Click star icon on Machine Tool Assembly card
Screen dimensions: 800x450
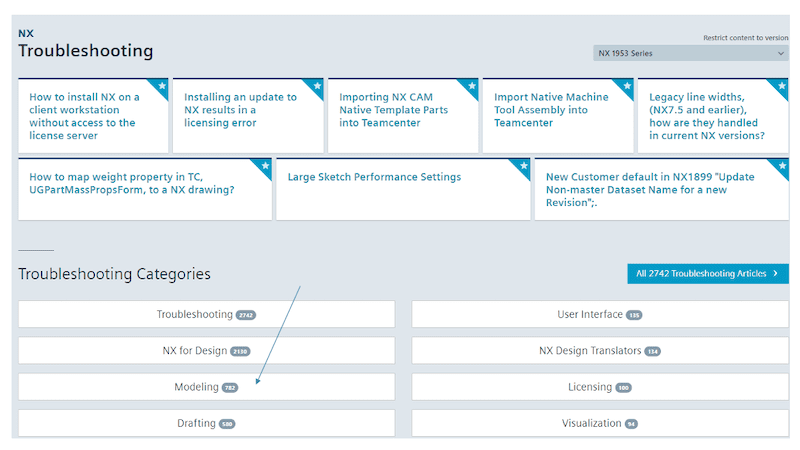627,86
